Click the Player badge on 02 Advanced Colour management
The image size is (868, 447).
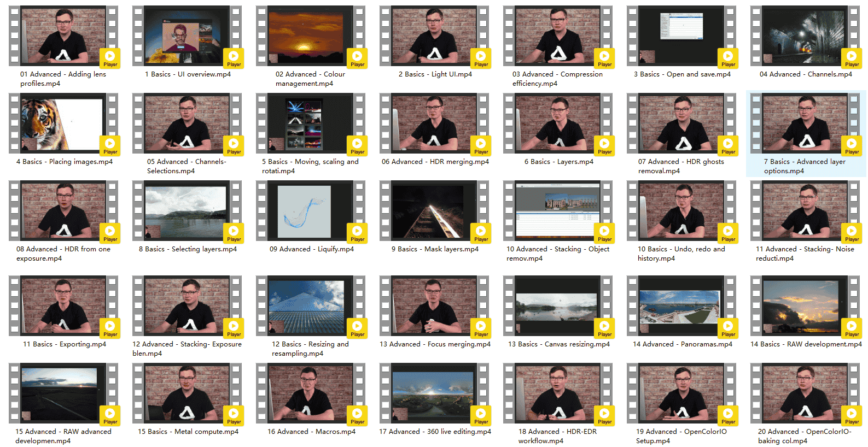pyautogui.click(x=357, y=58)
